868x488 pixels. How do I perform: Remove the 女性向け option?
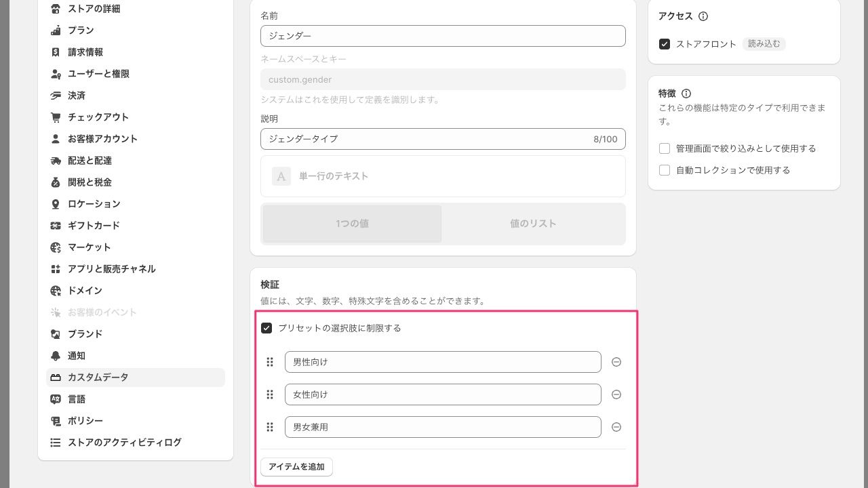pyautogui.click(x=616, y=394)
